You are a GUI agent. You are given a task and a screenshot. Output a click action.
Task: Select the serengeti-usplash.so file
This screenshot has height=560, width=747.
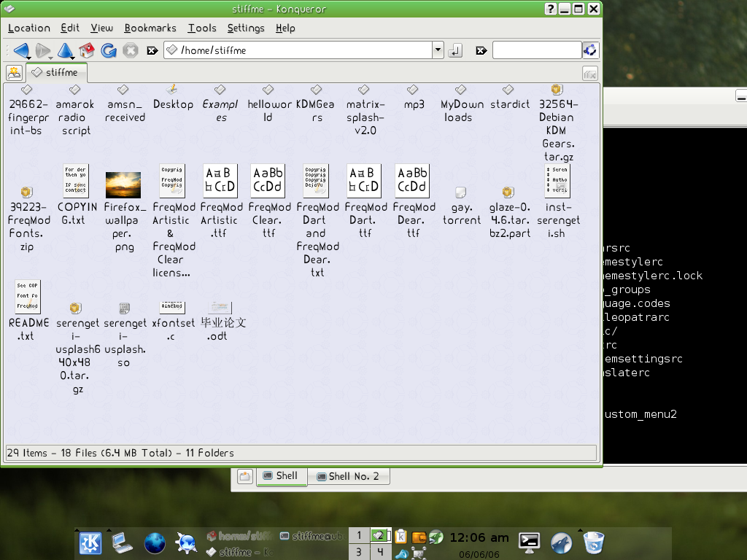click(124, 335)
